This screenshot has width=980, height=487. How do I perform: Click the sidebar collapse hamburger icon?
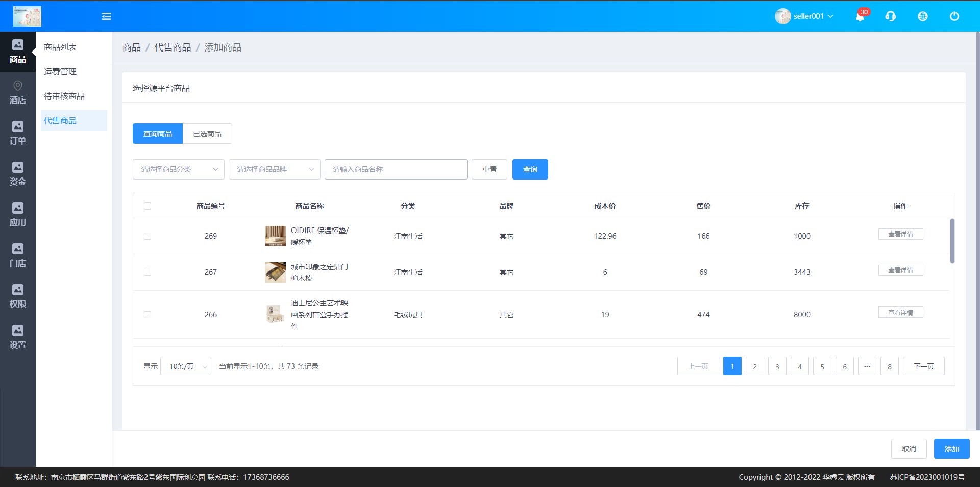point(106,17)
